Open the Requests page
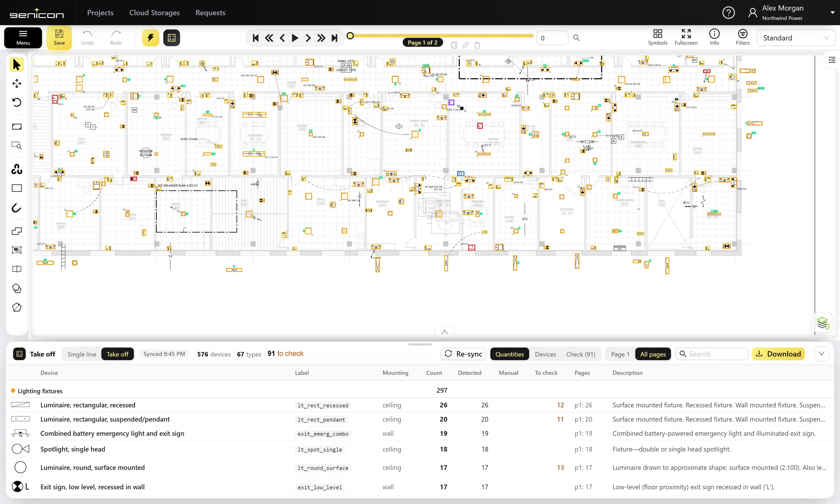The image size is (840, 504). pos(210,13)
